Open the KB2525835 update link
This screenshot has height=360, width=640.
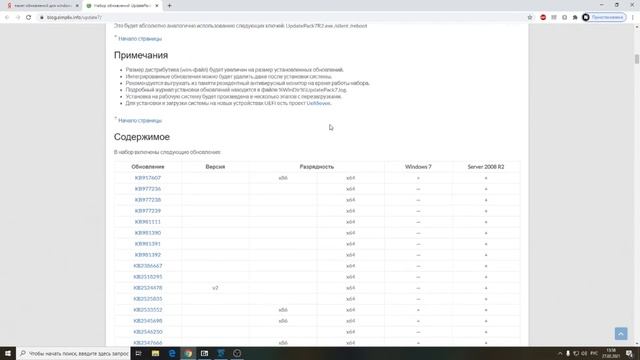tap(148, 299)
